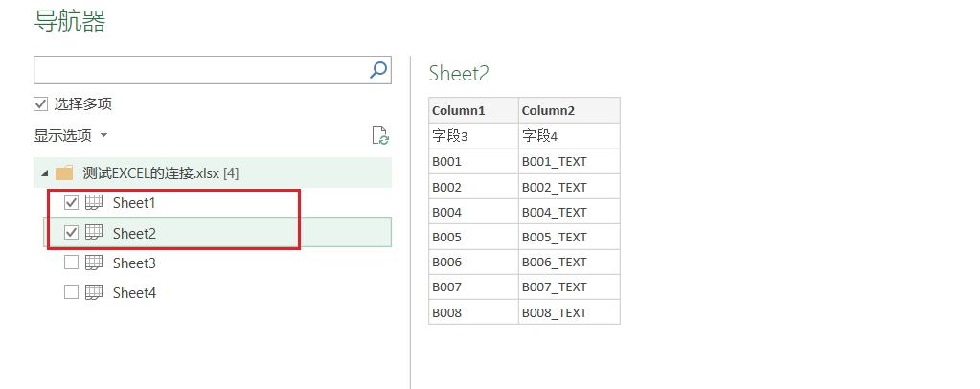
Task: Click the B002 cell
Action: pos(474,187)
